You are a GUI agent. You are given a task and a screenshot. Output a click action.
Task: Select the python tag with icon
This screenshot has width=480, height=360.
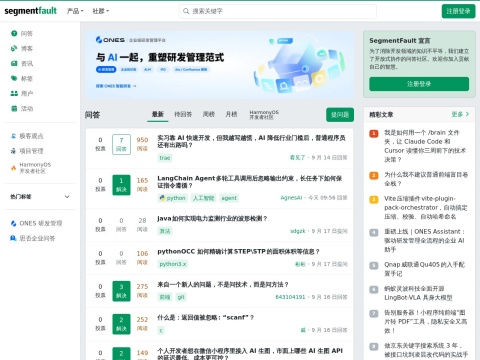(172, 198)
